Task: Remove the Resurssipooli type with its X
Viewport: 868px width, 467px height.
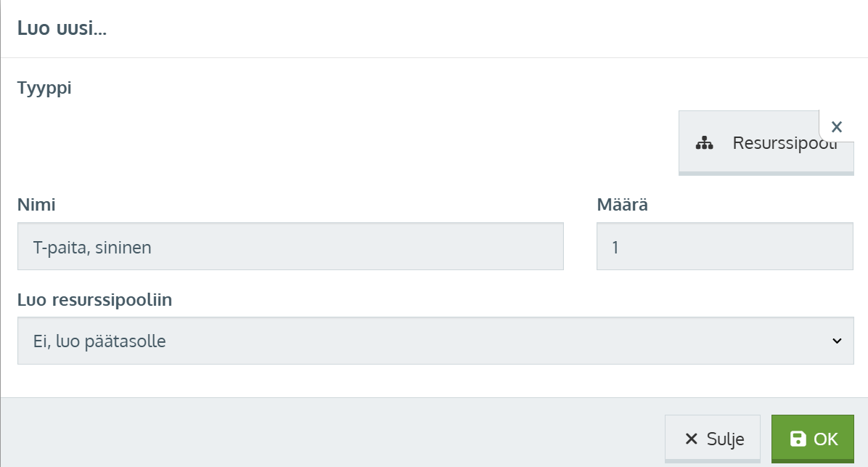Action: coord(836,126)
